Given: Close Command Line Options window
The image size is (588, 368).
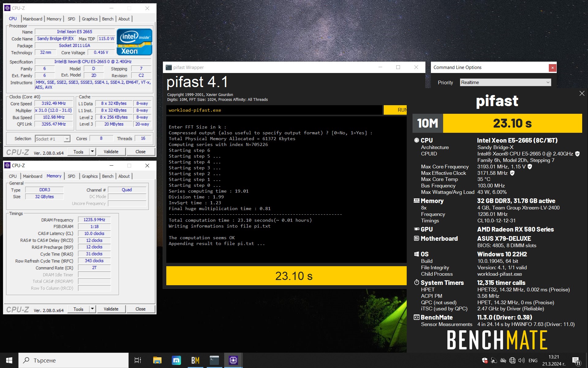Looking at the screenshot, I should (552, 67).
